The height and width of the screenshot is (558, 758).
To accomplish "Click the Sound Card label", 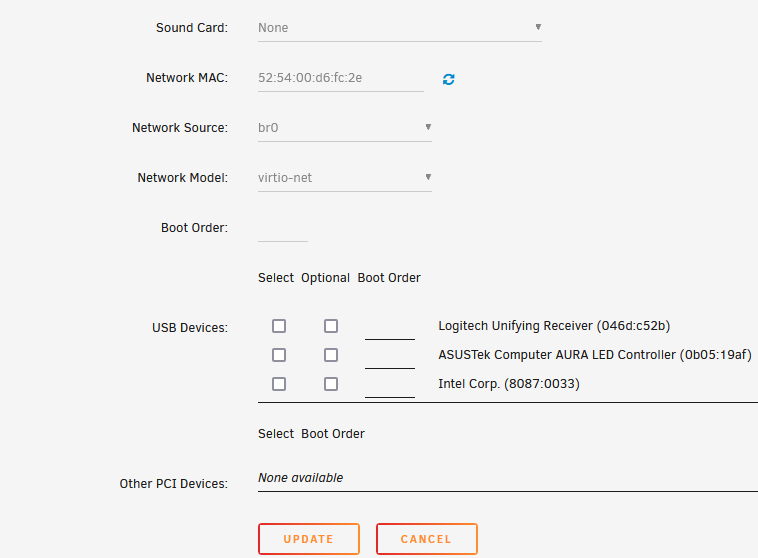I will point(192,28).
